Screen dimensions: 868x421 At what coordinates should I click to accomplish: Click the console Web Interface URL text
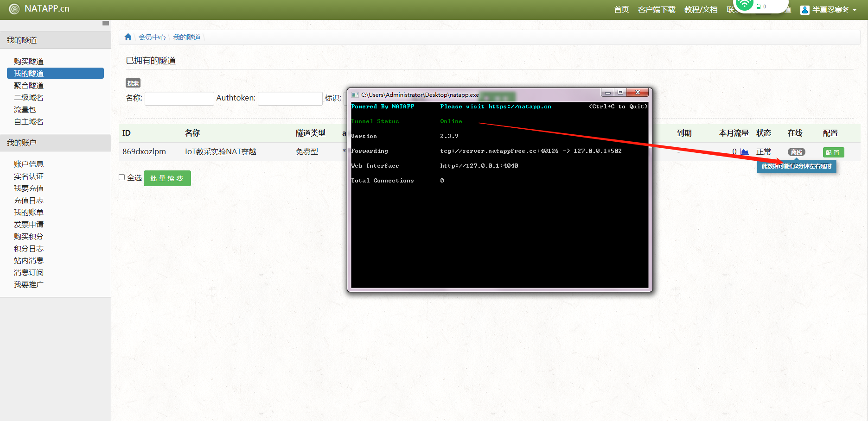click(479, 166)
